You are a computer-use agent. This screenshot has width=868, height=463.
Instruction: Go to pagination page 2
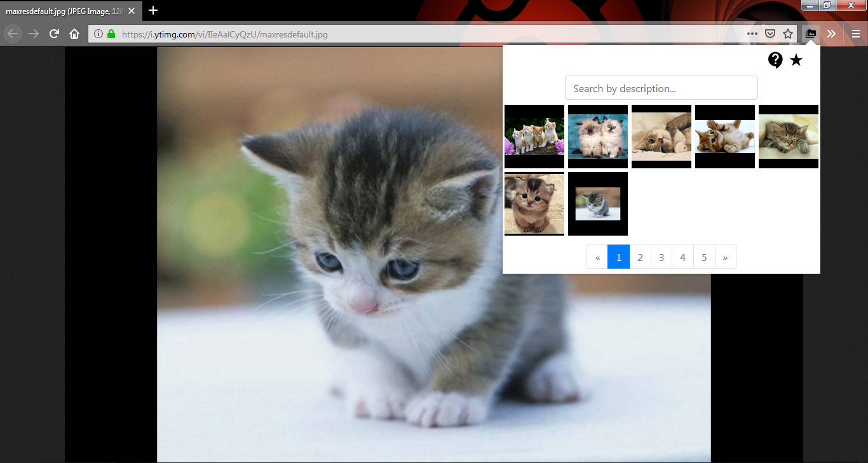pyautogui.click(x=640, y=257)
